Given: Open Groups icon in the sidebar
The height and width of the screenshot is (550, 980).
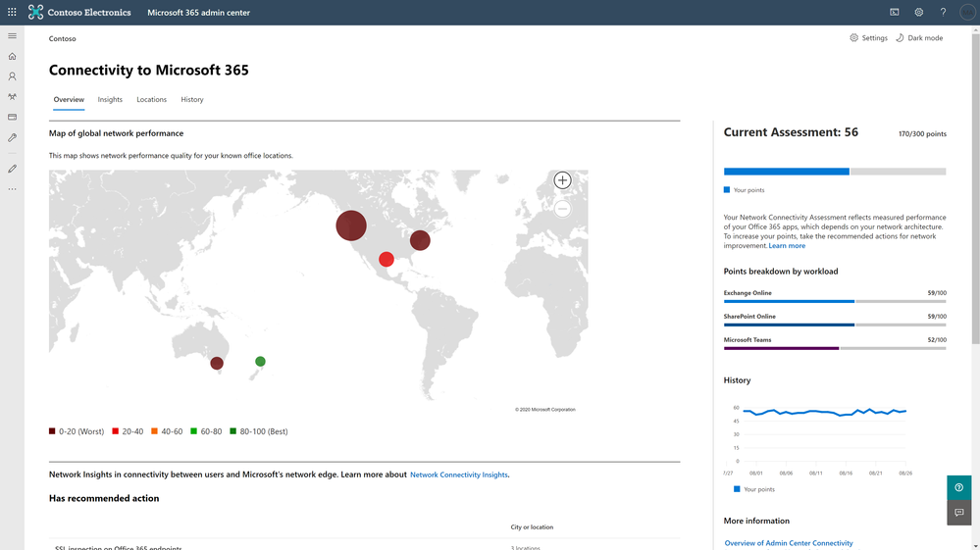Looking at the screenshot, I should (x=12, y=97).
